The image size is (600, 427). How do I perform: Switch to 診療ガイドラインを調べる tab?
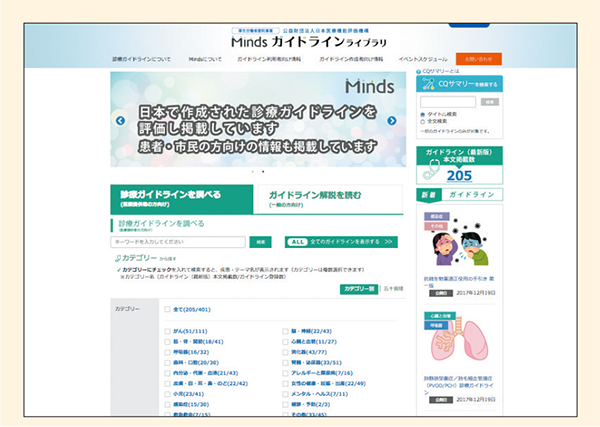point(182,199)
